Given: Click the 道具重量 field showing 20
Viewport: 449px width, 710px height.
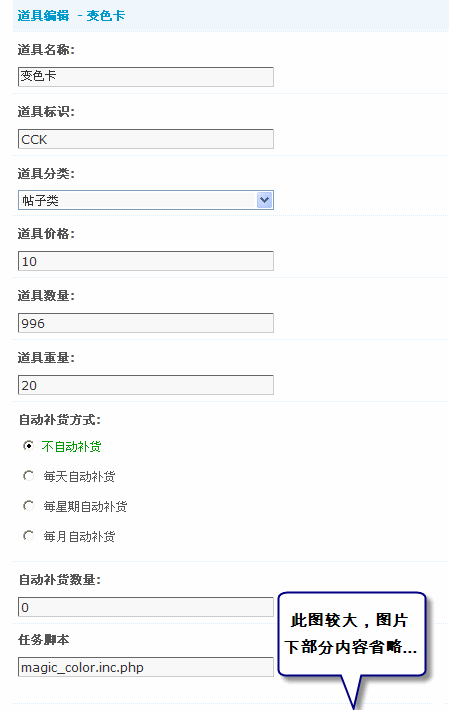Looking at the screenshot, I should click(146, 385).
